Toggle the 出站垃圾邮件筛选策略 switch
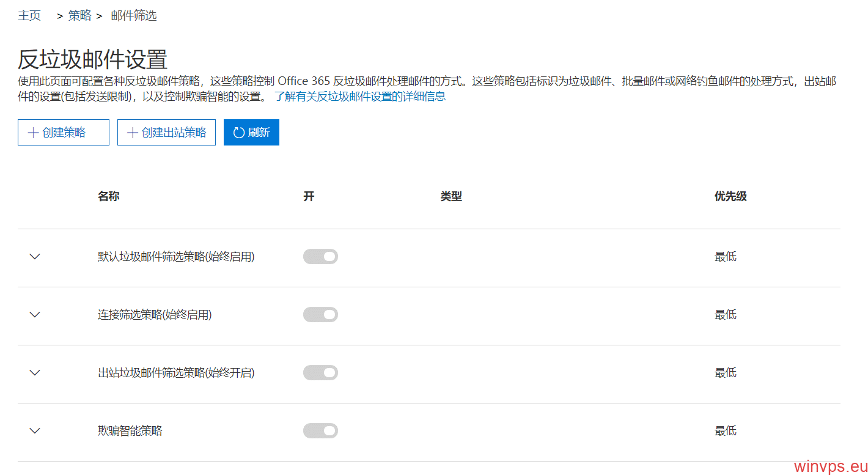The height and width of the screenshot is (475, 868). click(320, 373)
